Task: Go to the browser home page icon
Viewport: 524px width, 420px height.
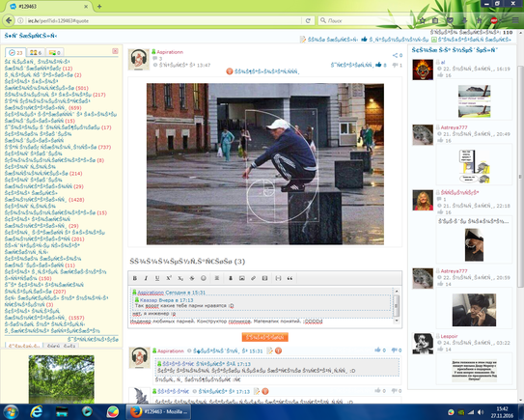Action: (x=480, y=20)
